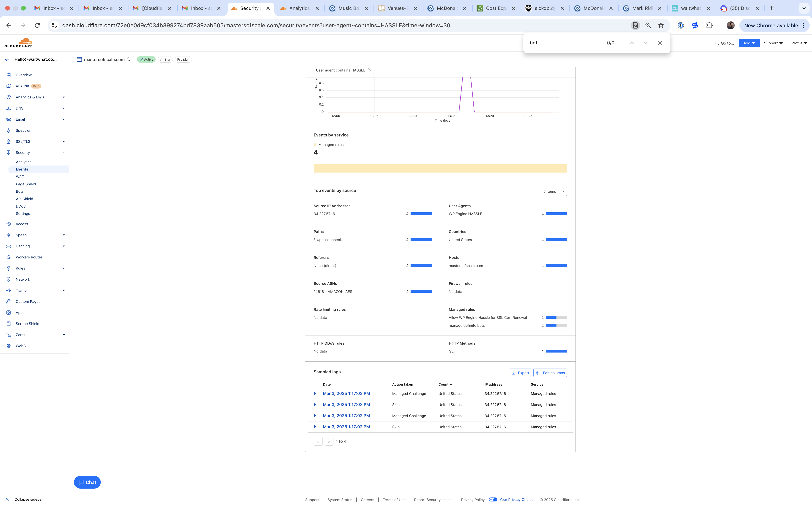Image resolution: width=812 pixels, height=507 pixels.
Task: Expand the Analytics & Logs sidebar menu
Action: pyautogui.click(x=63, y=97)
